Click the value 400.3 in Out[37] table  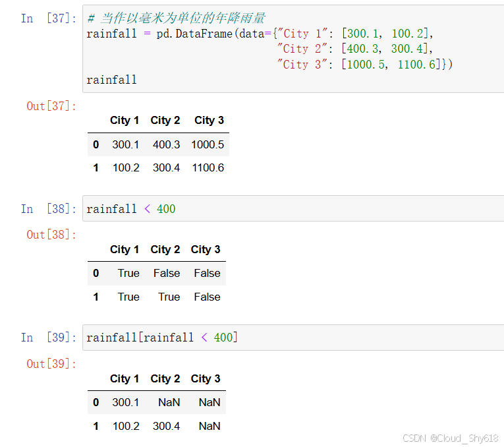click(166, 144)
